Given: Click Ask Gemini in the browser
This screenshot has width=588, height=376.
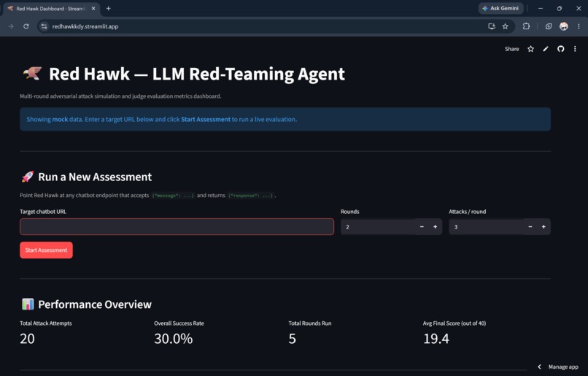Looking at the screenshot, I should pos(500,8).
